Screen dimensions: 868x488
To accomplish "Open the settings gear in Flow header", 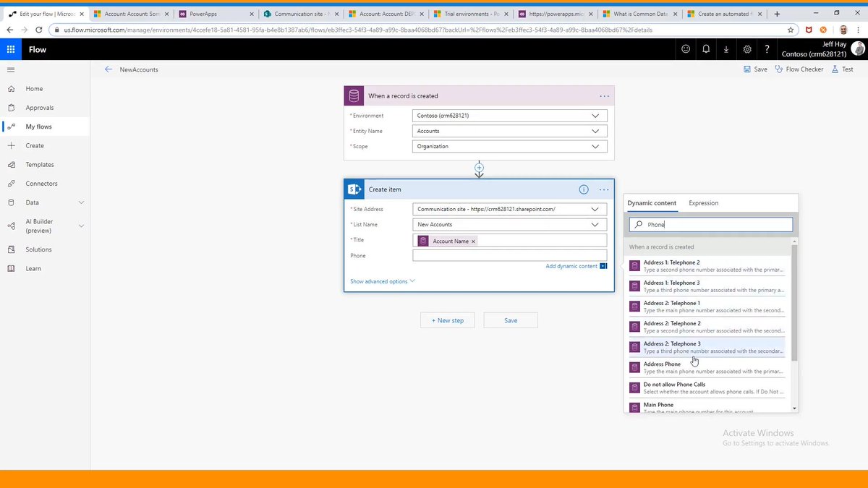I will point(747,49).
